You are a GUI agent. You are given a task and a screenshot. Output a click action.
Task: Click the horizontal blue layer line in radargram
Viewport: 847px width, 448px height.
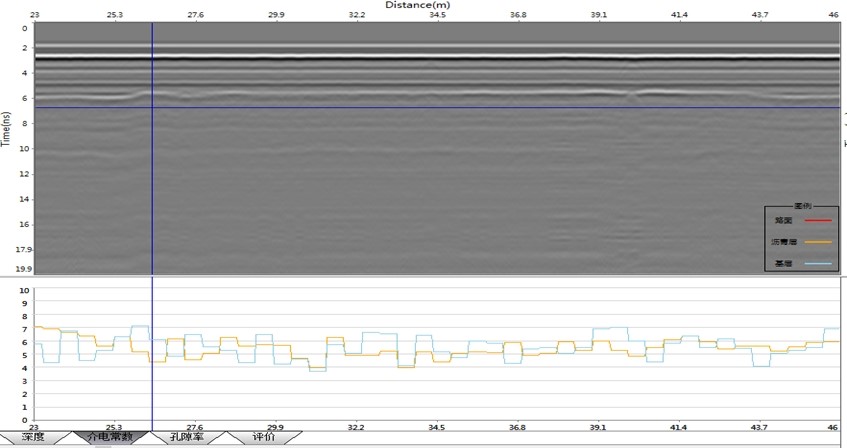pyautogui.click(x=450, y=108)
